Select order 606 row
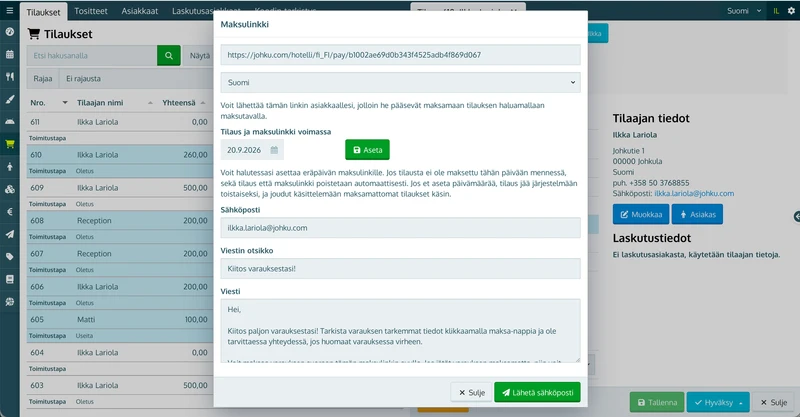 120,287
